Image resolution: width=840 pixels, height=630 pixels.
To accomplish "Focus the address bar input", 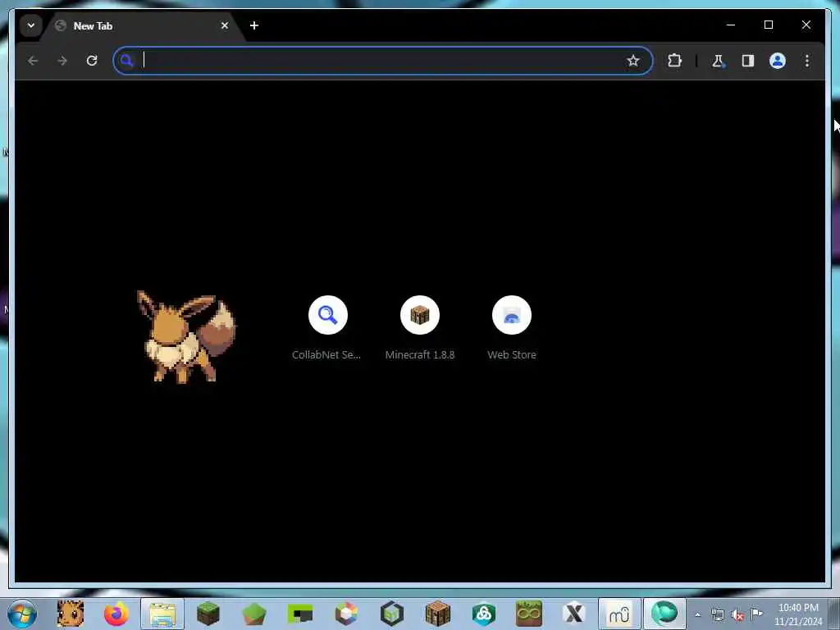I will click(383, 61).
